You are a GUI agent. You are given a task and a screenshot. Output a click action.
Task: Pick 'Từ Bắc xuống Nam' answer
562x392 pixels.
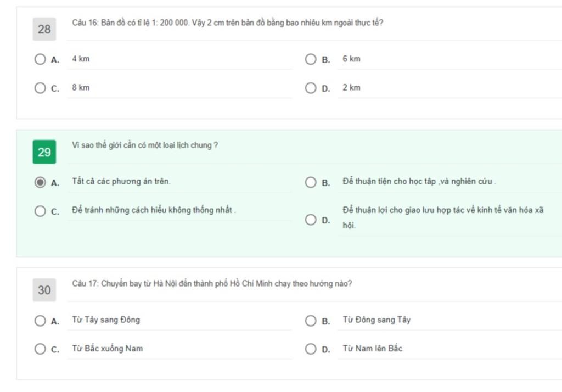click(40, 349)
